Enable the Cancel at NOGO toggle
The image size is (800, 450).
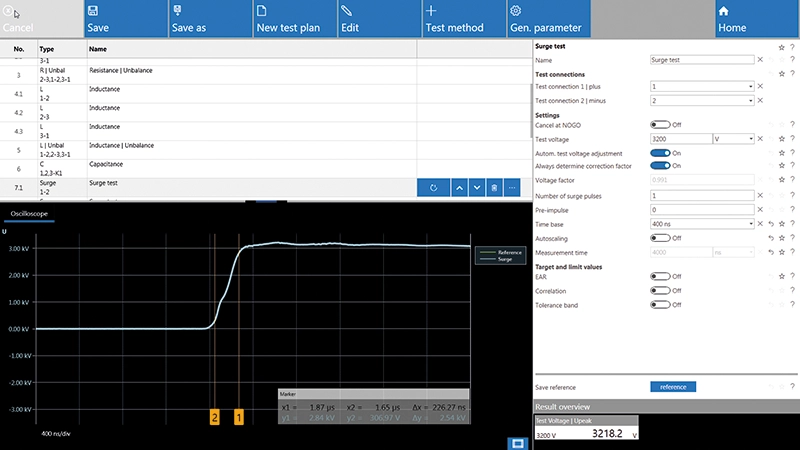click(x=659, y=124)
